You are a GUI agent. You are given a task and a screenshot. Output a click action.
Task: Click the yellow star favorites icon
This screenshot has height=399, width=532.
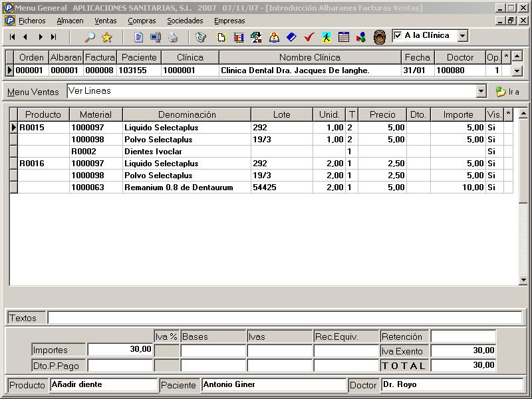(x=107, y=37)
